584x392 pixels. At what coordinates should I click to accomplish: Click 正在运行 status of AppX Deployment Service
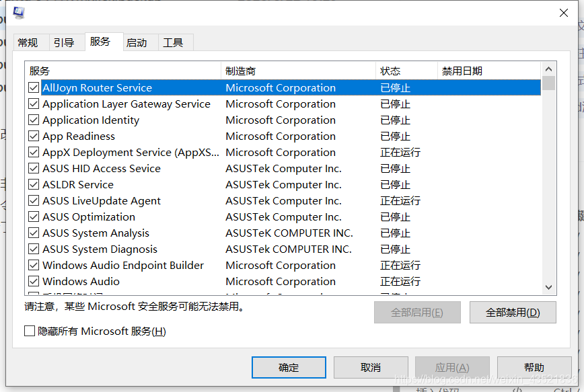click(x=400, y=152)
